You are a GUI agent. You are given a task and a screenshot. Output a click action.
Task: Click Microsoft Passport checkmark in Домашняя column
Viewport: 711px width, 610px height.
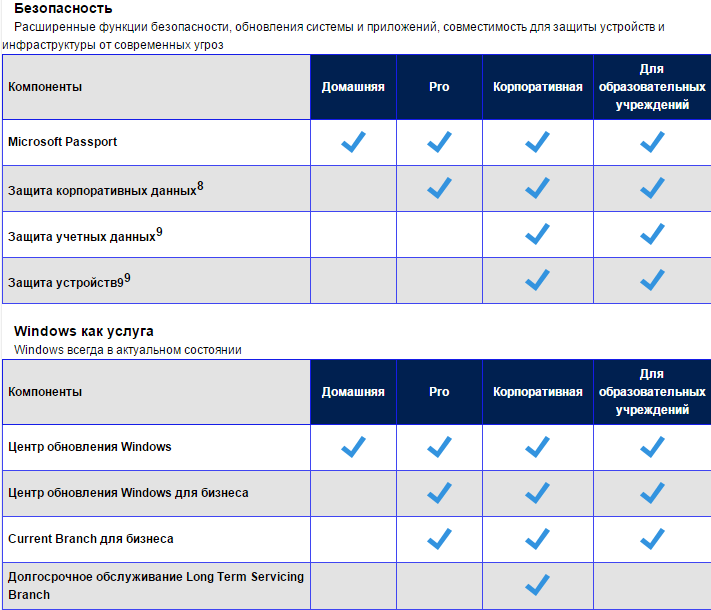tap(353, 143)
